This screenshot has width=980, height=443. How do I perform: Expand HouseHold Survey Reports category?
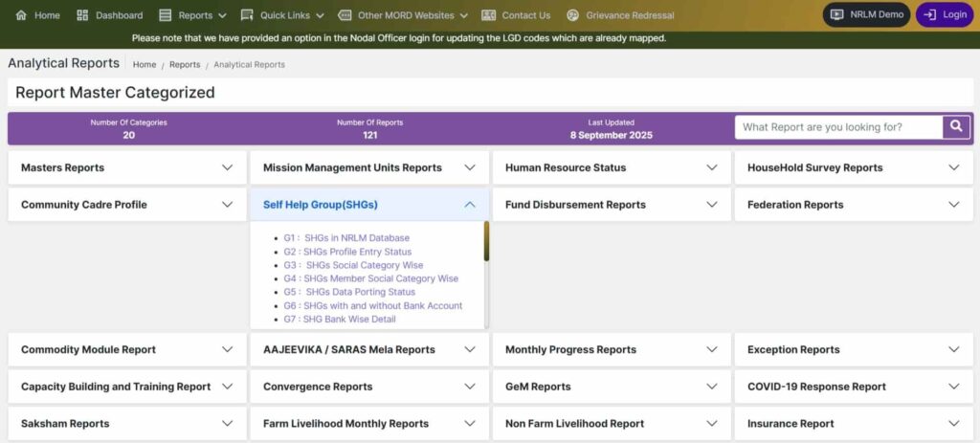coord(854,167)
